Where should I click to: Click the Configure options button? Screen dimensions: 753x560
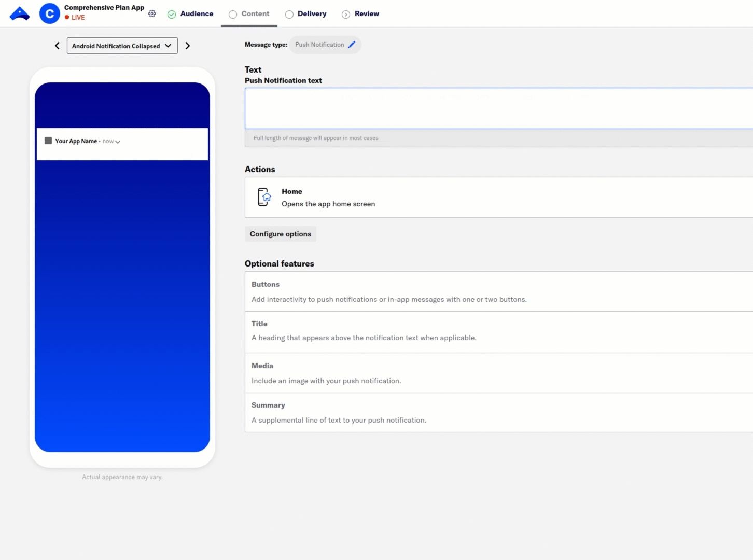[280, 234]
